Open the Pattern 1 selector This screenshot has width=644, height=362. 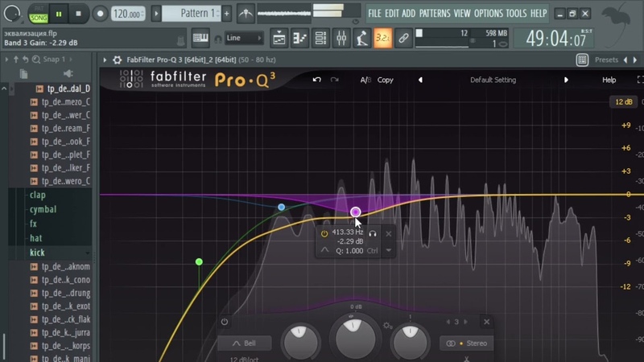click(x=191, y=14)
